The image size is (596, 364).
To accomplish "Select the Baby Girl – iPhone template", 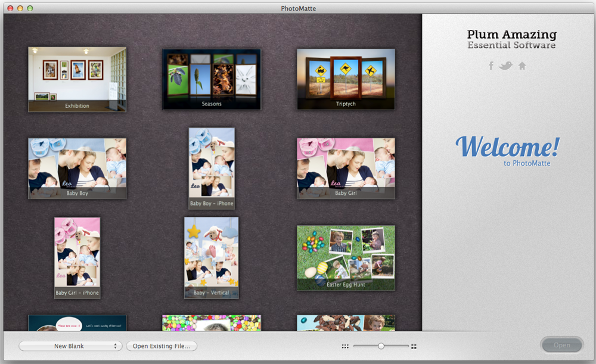I will [x=77, y=257].
